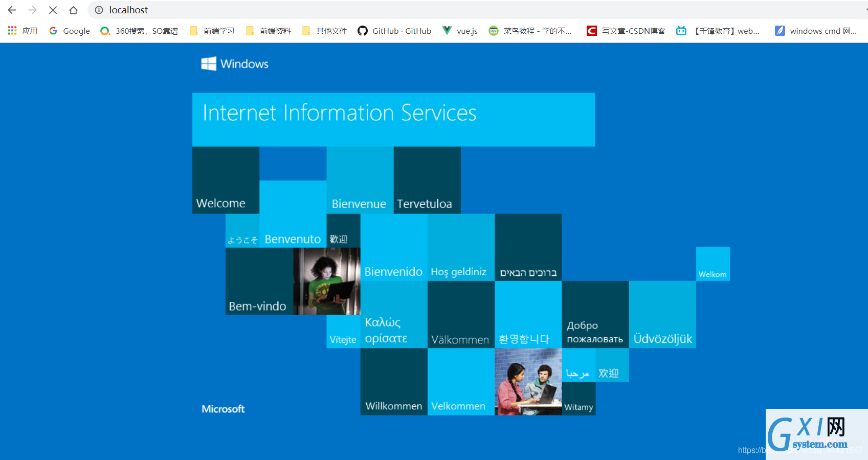Click the browser back arrow
The height and width of the screenshot is (460, 868).
(x=12, y=10)
